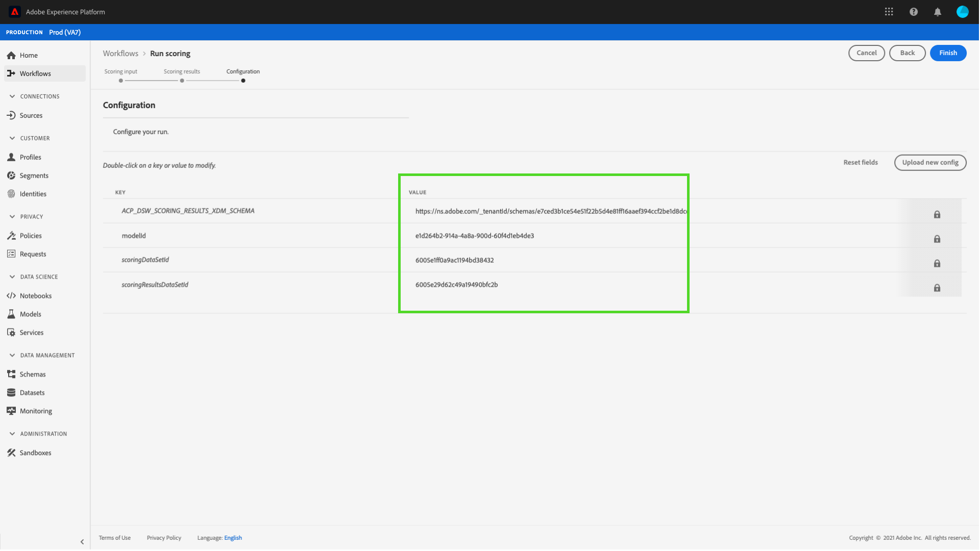The width and height of the screenshot is (980, 551).
Task: Click the Notebooks code icon in sidebar
Action: pyautogui.click(x=11, y=296)
